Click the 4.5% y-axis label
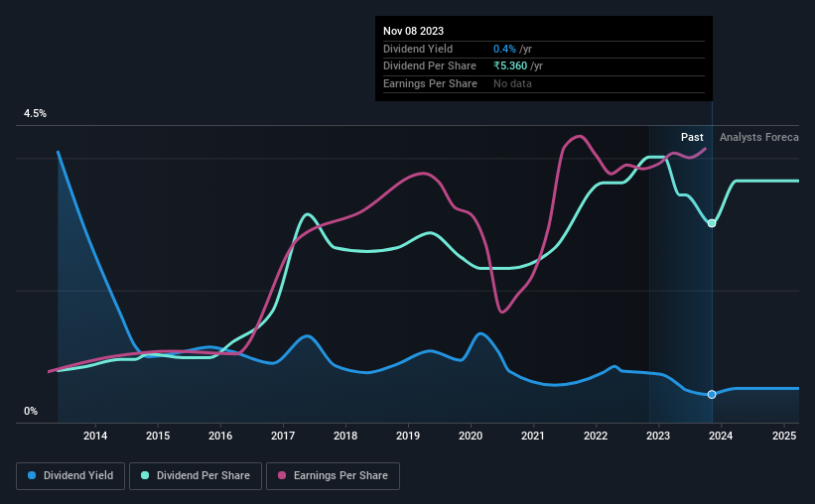The height and width of the screenshot is (504, 815). (35, 114)
